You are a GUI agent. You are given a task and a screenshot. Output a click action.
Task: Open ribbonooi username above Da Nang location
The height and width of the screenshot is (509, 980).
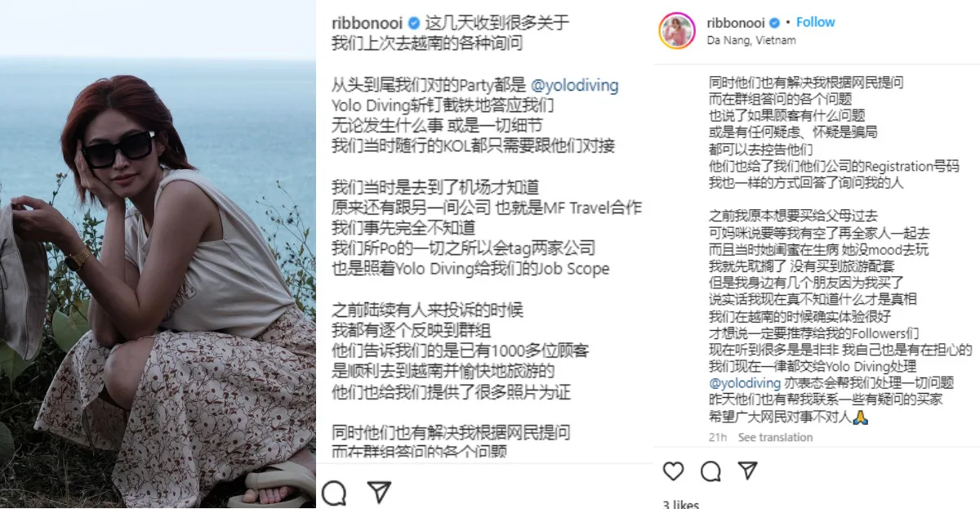click(x=736, y=23)
